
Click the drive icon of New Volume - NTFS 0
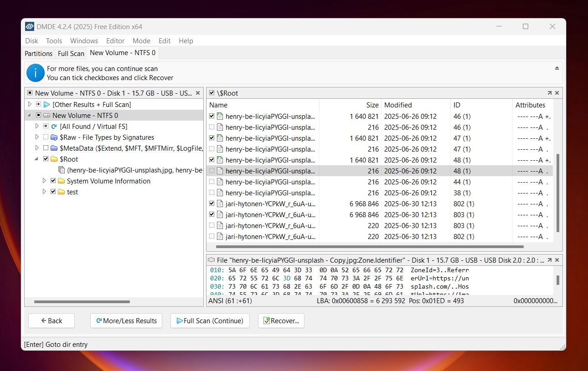(x=46, y=116)
